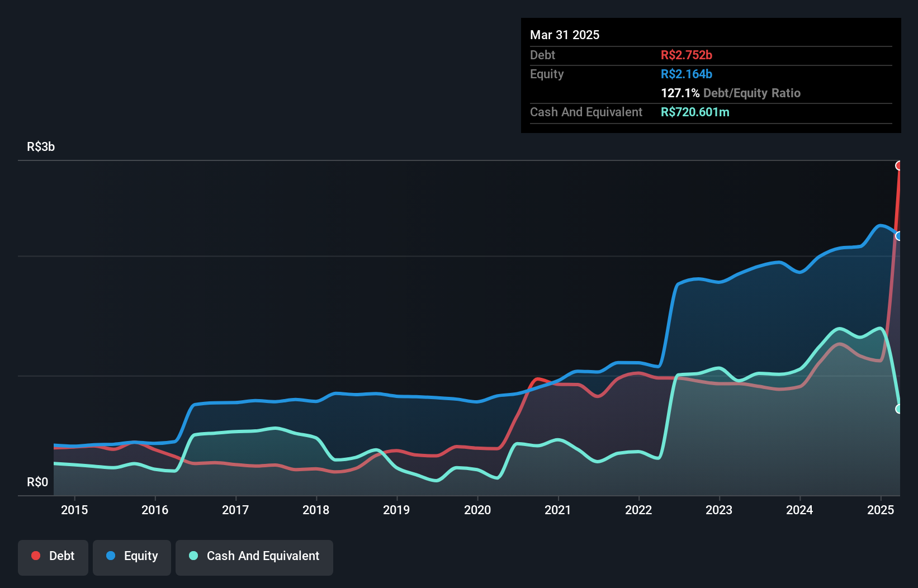Click the Debt row label in tooltip
918x588 pixels.
[542, 55]
